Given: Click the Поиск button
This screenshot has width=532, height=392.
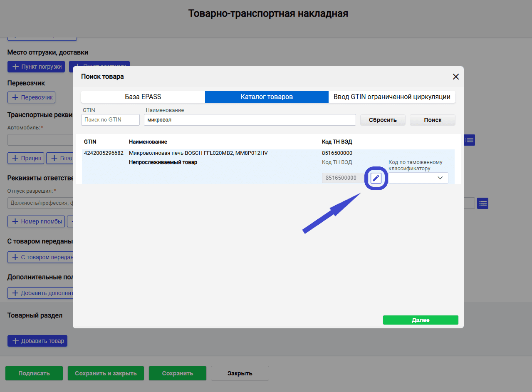Looking at the screenshot, I should click(432, 119).
